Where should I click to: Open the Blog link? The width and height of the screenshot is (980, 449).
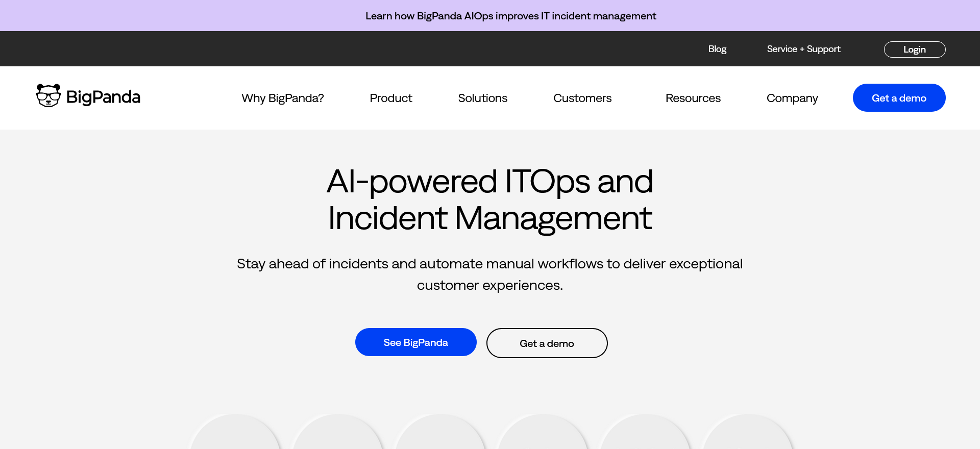(717, 49)
